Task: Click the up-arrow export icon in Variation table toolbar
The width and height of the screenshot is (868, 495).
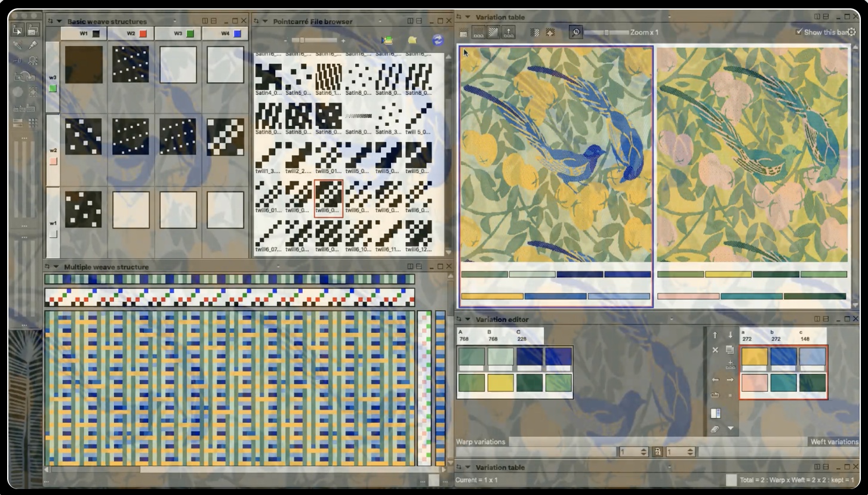Action: (509, 32)
